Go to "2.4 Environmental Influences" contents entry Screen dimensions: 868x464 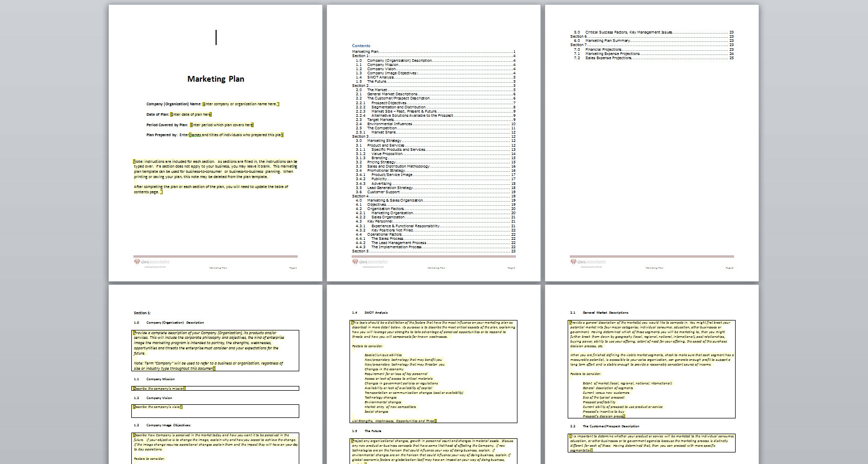435,124
